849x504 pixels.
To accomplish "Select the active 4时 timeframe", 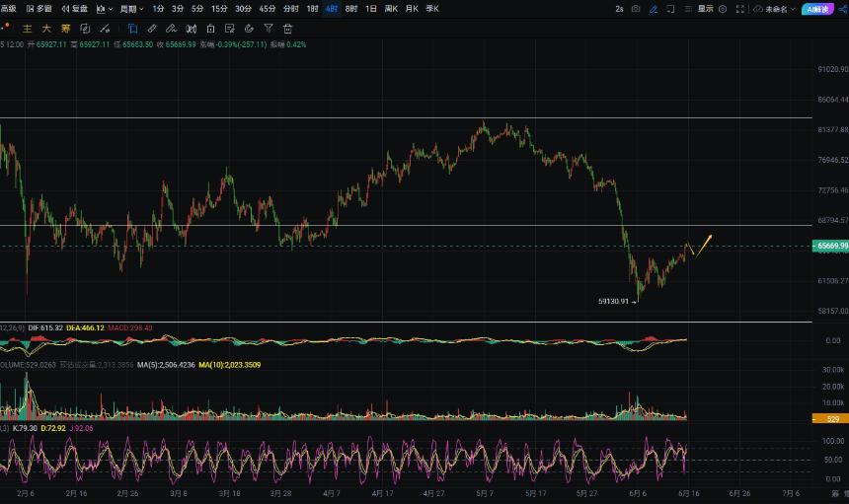I will click(x=332, y=9).
